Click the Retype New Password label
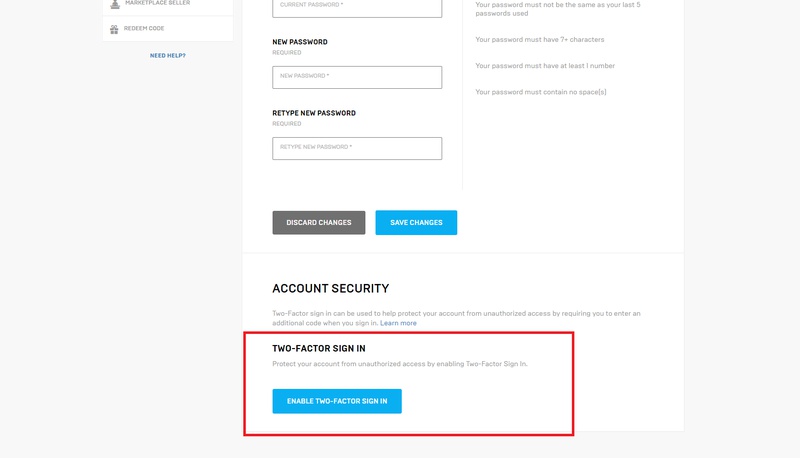The width and height of the screenshot is (800, 458). point(314,113)
